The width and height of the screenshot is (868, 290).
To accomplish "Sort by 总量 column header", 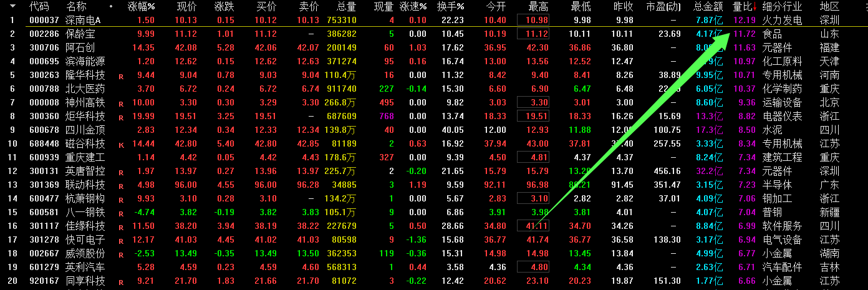I will click(x=347, y=7).
